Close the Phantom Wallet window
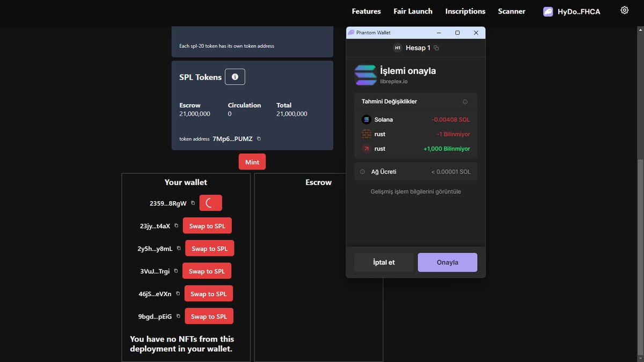 (476, 33)
